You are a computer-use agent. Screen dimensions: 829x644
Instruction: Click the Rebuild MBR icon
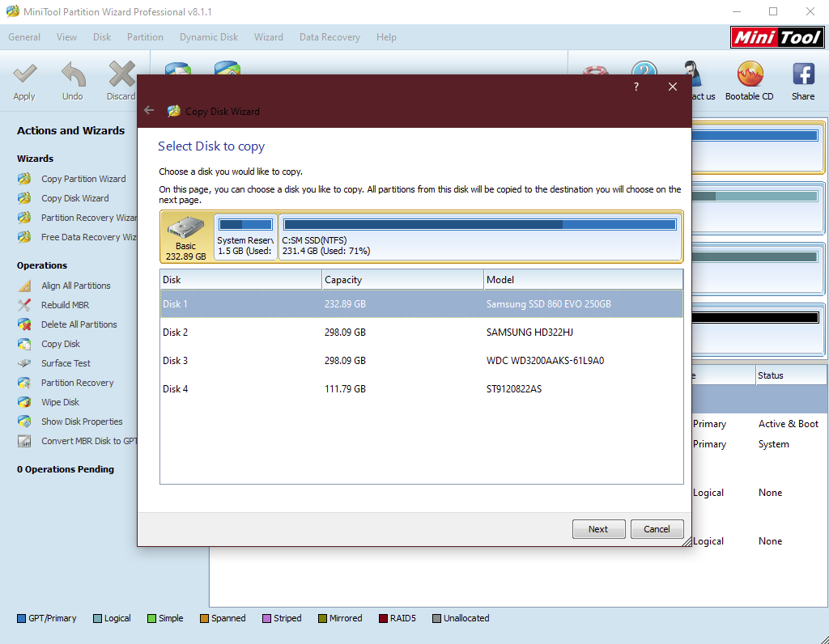24,305
